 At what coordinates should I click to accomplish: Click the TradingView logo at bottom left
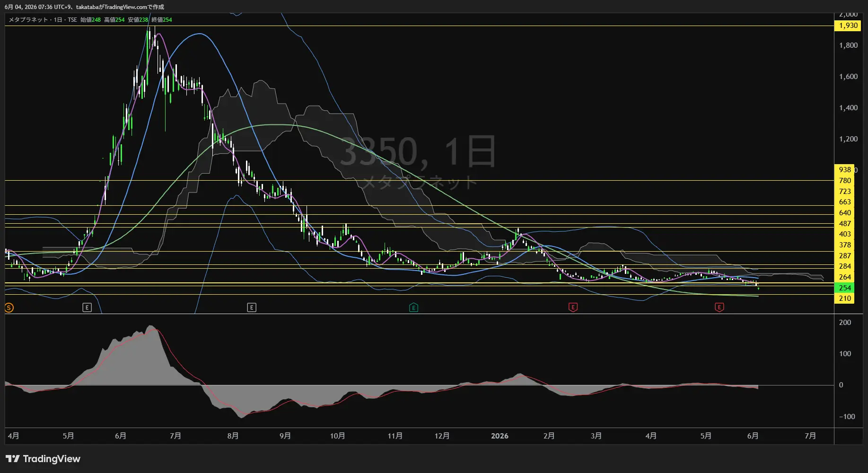tap(43, 459)
